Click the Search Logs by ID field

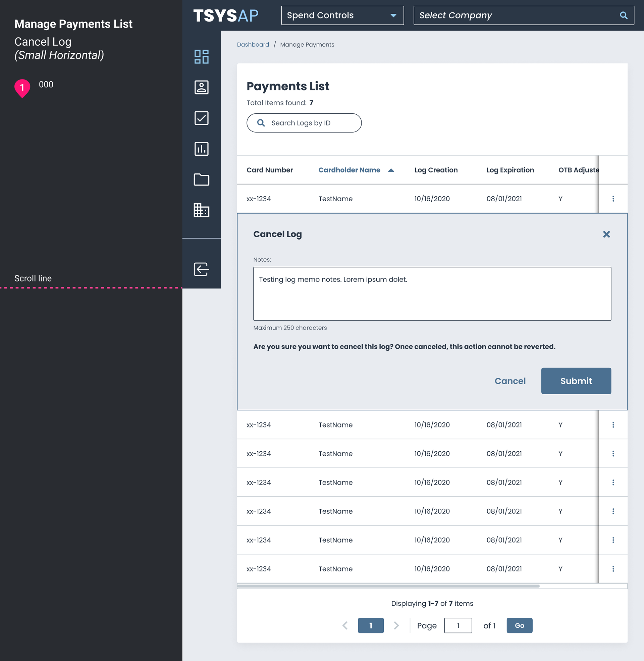(304, 123)
